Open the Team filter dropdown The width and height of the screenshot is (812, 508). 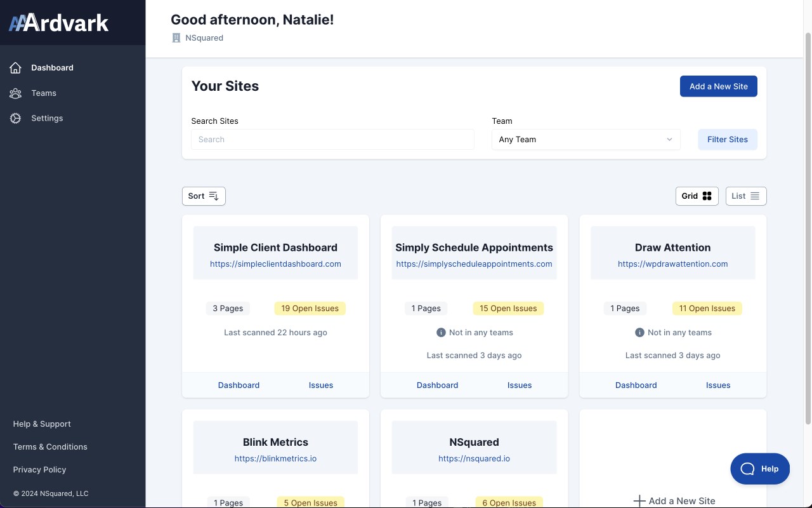(x=586, y=140)
